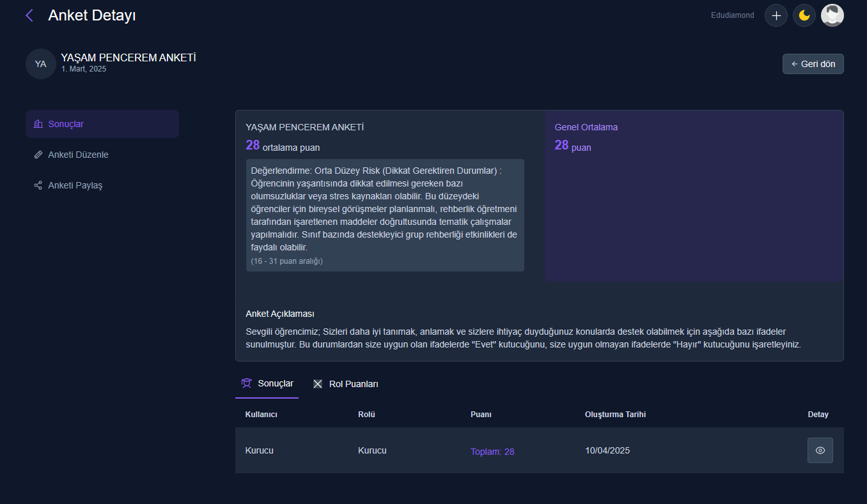Click the survey date 1. Mart, 2025
Viewport: 867px width, 504px height.
pos(84,69)
